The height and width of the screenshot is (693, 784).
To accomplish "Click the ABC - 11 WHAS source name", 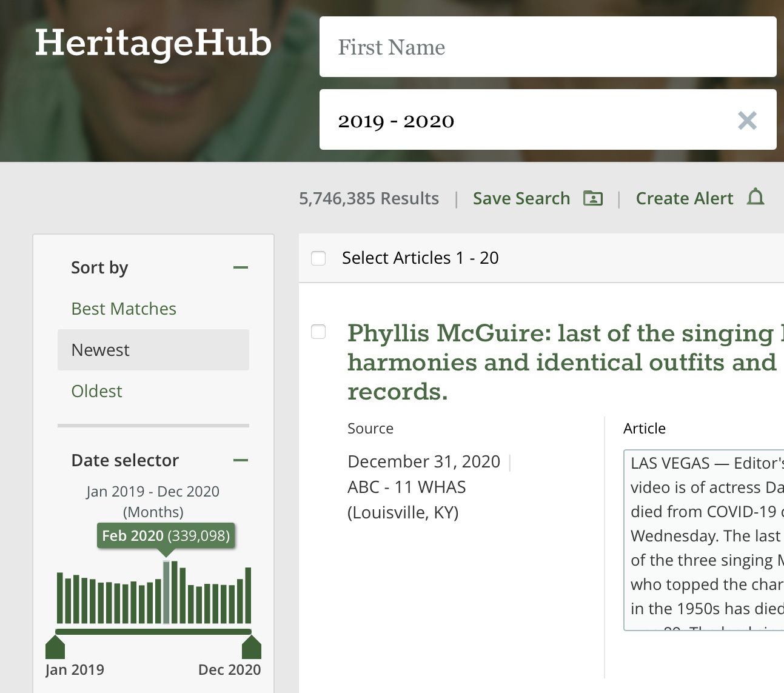I will click(x=407, y=487).
